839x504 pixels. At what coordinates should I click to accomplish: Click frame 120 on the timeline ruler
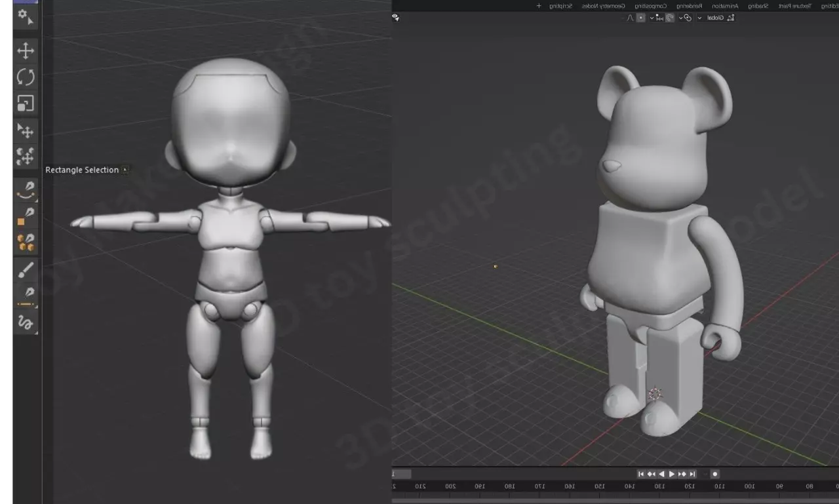pyautogui.click(x=689, y=486)
